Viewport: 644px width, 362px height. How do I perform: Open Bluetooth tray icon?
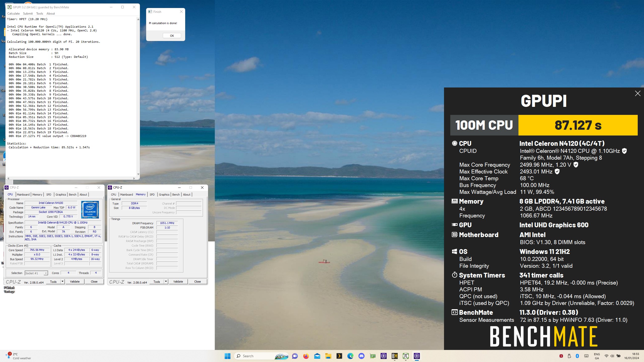coord(577,356)
